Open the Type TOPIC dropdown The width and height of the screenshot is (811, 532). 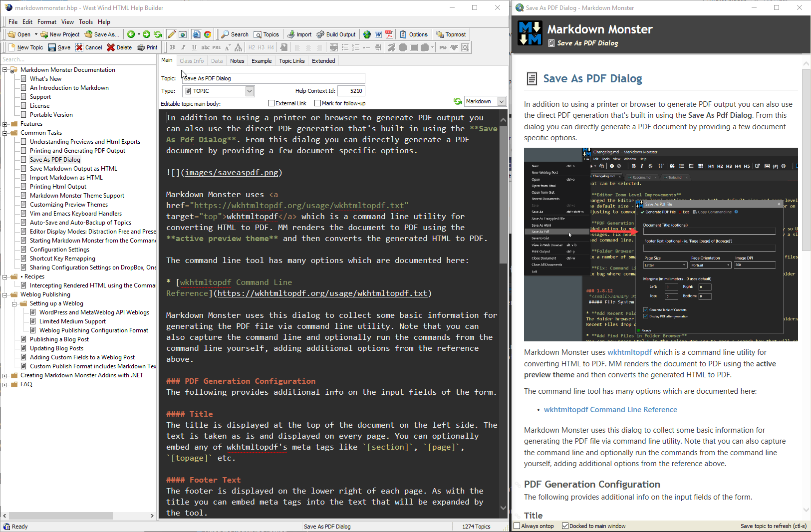pos(250,91)
